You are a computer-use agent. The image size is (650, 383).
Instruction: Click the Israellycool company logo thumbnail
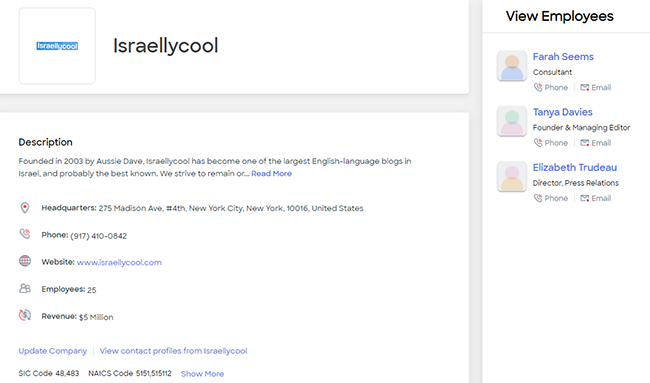(x=57, y=46)
